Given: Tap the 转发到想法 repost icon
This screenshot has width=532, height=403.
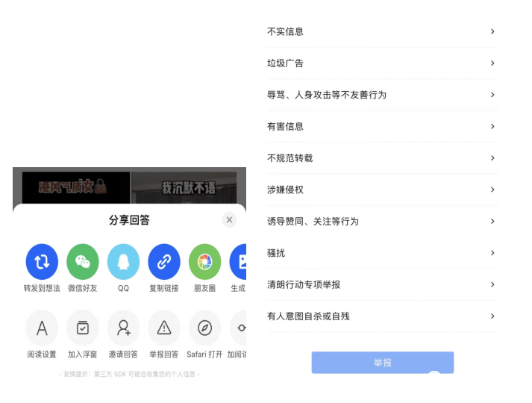Looking at the screenshot, I should point(42,261).
